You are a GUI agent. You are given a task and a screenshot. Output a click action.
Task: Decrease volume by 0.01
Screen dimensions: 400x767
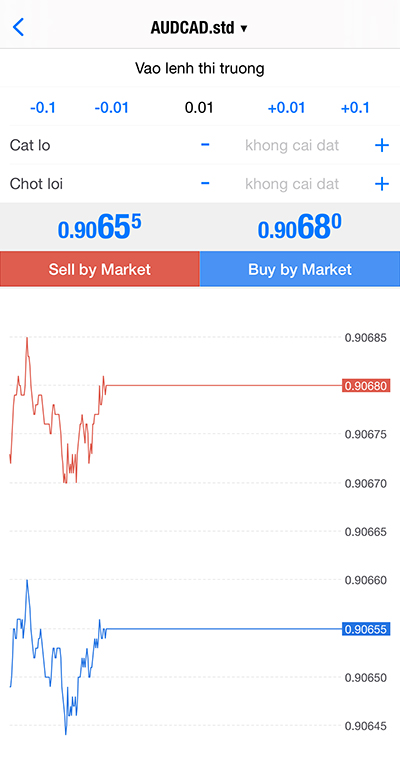click(111, 108)
